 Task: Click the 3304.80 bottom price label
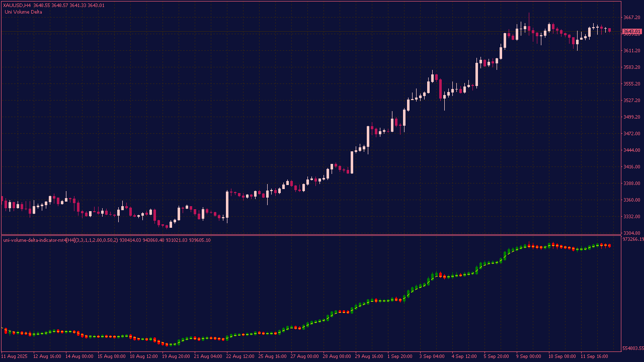631,233
